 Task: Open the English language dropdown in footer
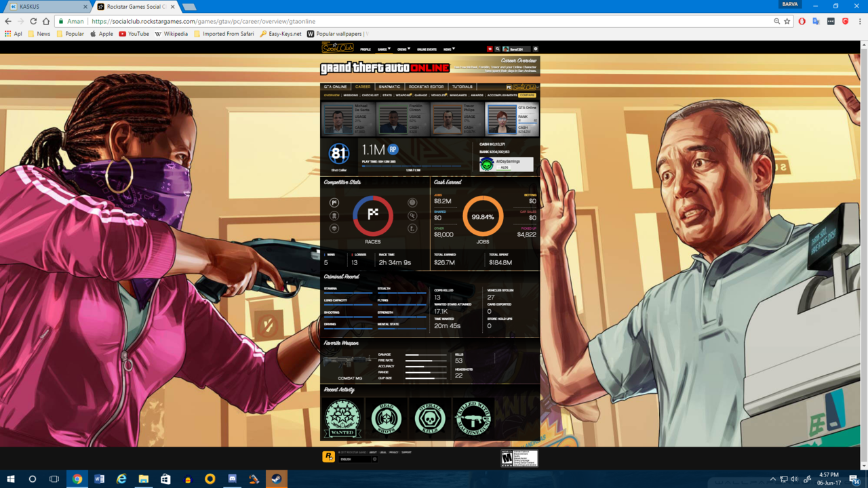pyautogui.click(x=359, y=459)
